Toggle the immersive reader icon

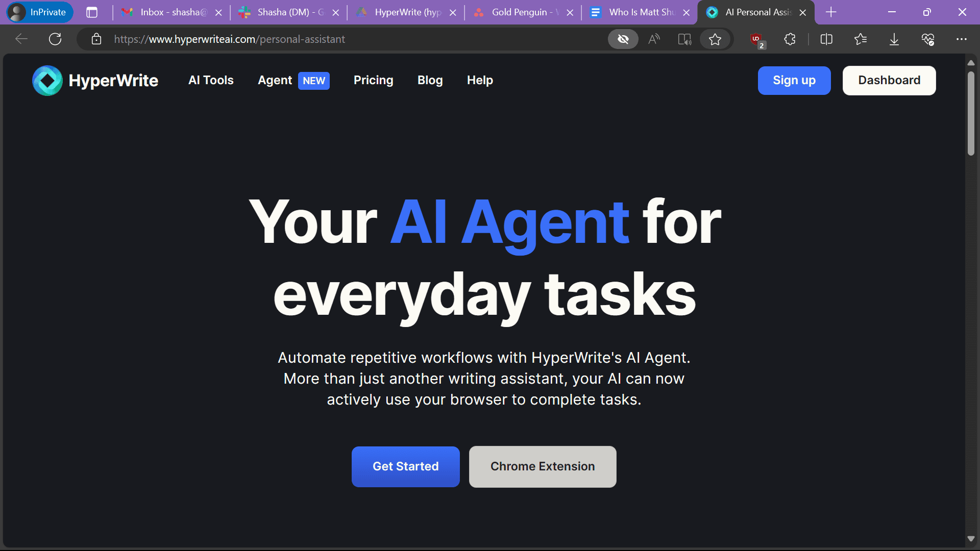(x=684, y=39)
